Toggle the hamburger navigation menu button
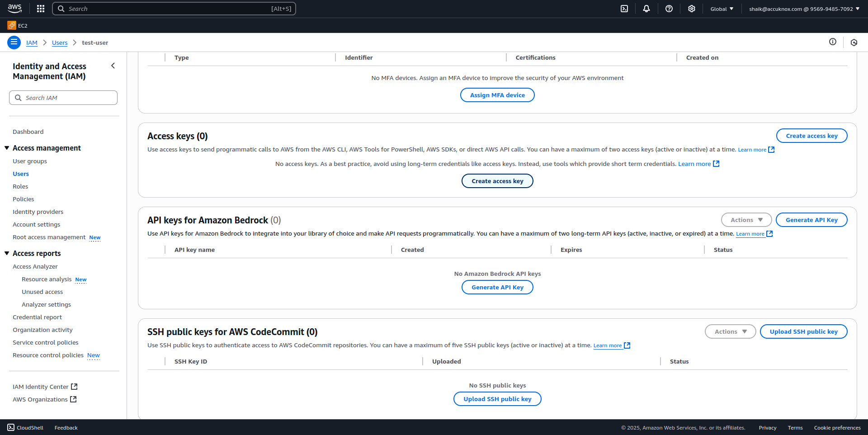868x435 pixels. coord(14,43)
